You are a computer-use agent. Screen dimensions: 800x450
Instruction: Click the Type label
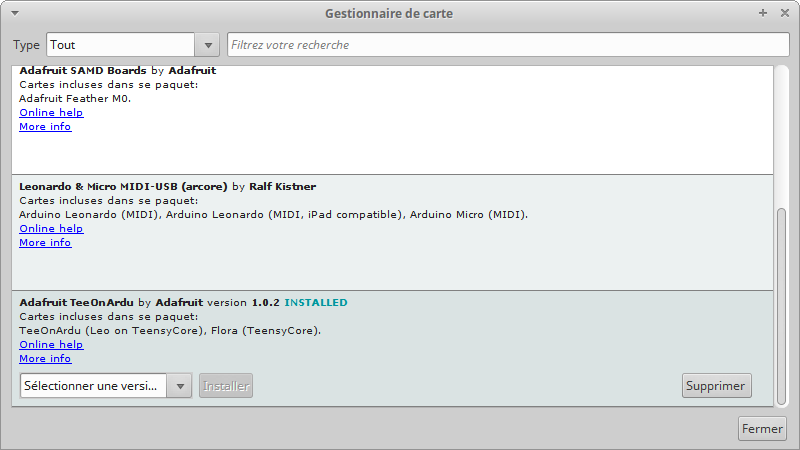(27, 45)
